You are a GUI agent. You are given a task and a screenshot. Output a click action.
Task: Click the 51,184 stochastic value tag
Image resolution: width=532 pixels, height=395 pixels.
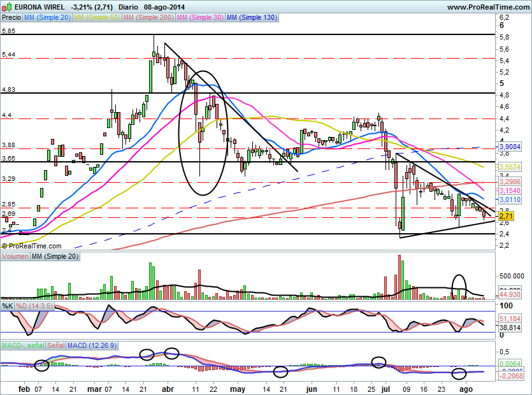coord(510,319)
